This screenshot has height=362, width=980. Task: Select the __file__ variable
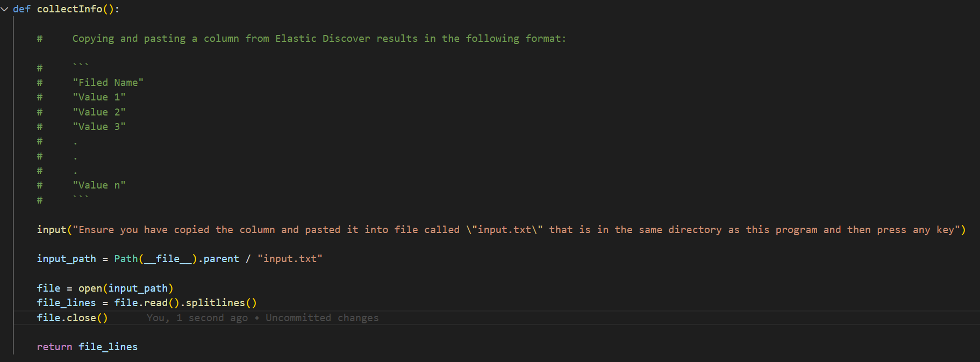pos(168,259)
